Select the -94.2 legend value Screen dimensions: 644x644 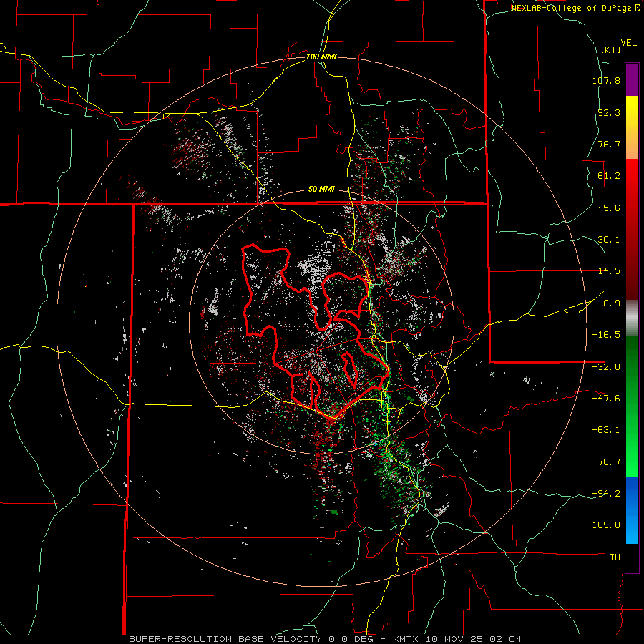pyautogui.click(x=606, y=493)
